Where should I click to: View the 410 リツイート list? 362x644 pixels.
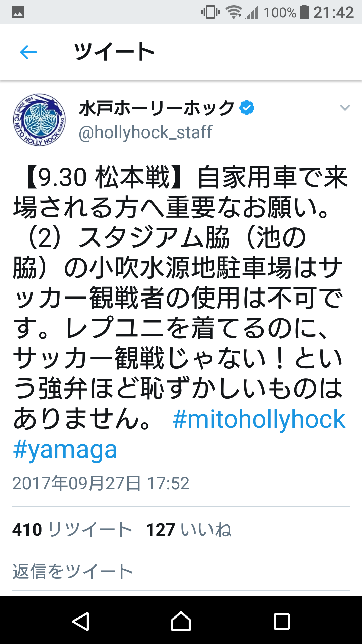[72, 530]
